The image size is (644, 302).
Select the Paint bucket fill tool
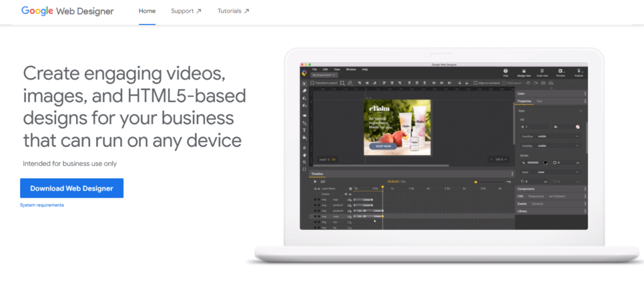coord(304,138)
